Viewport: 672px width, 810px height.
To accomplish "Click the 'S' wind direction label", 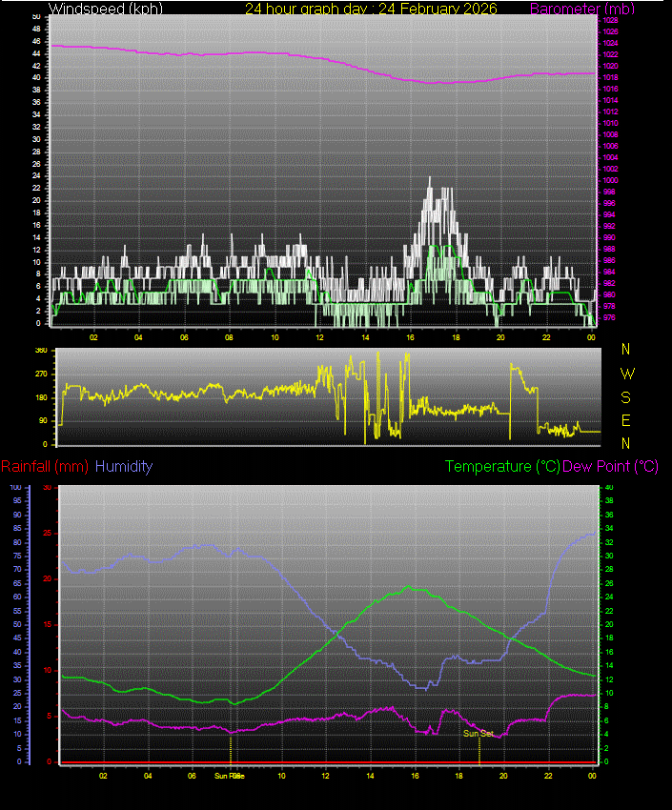I will [x=625, y=397].
